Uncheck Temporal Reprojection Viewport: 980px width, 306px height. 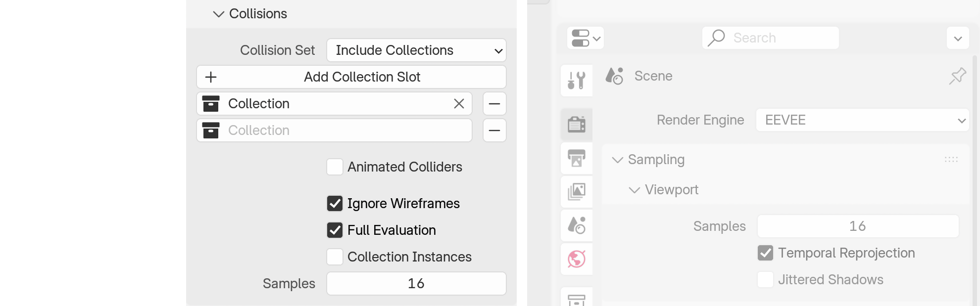(765, 253)
